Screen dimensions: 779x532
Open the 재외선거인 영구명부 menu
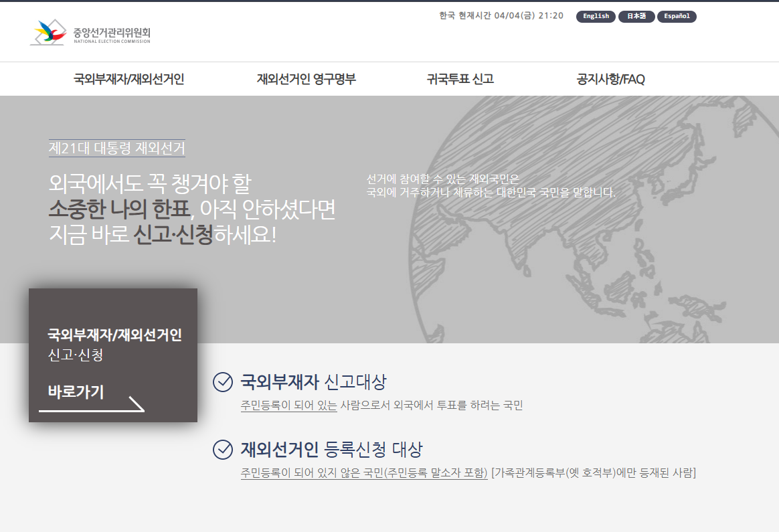pyautogui.click(x=306, y=79)
